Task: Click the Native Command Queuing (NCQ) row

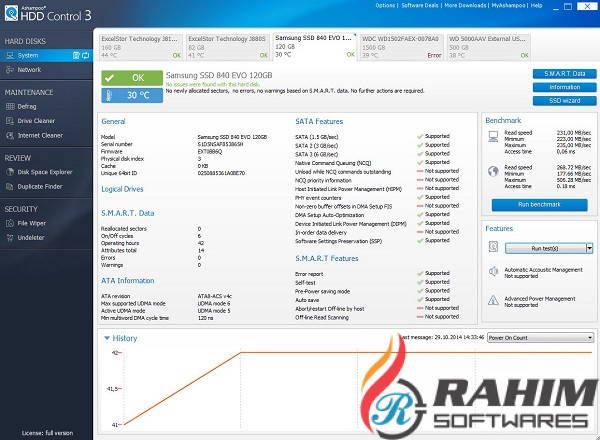Action: pyautogui.click(x=377, y=163)
